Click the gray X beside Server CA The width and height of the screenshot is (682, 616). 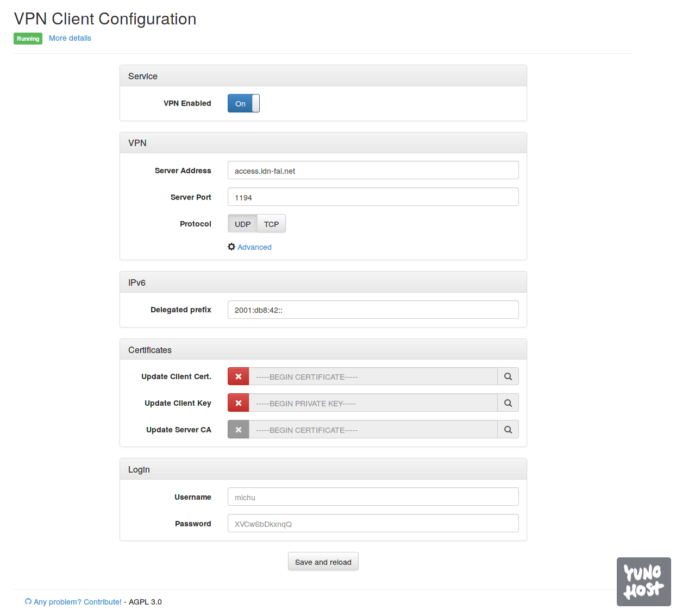point(238,430)
